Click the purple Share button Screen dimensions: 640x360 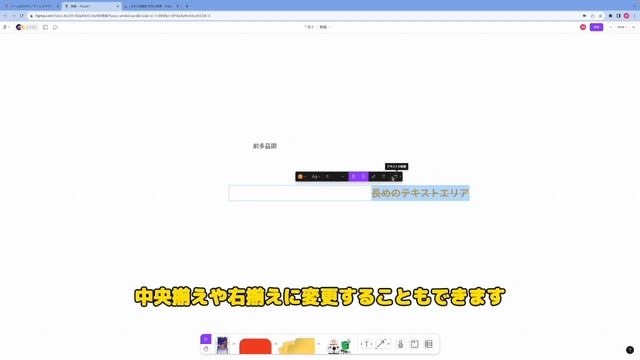pyautogui.click(x=596, y=27)
